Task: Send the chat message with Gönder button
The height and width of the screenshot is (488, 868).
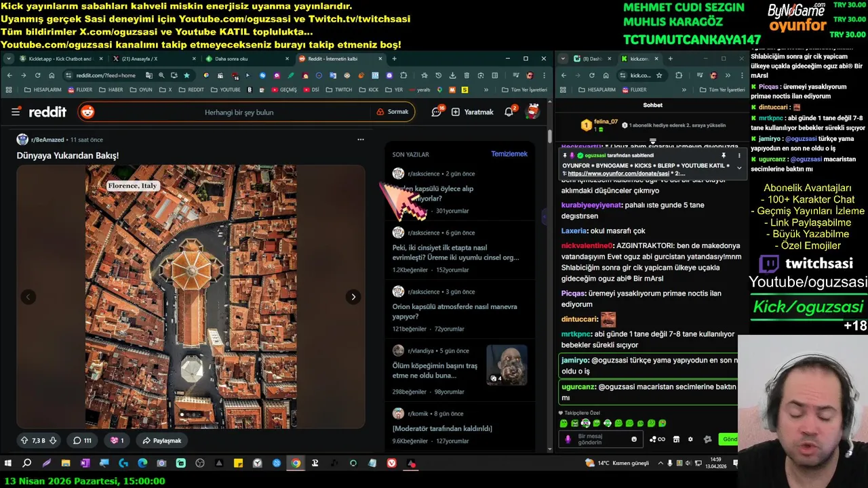Action: 729,439
